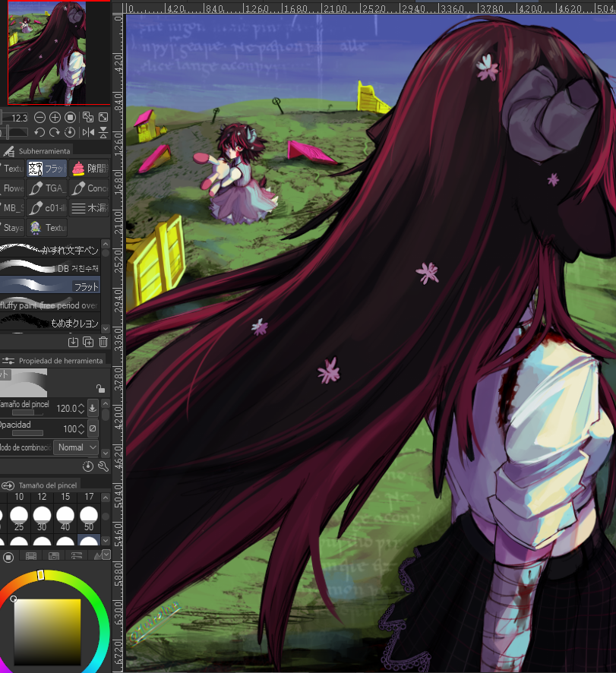Pick brush size 17 preset

(89, 497)
